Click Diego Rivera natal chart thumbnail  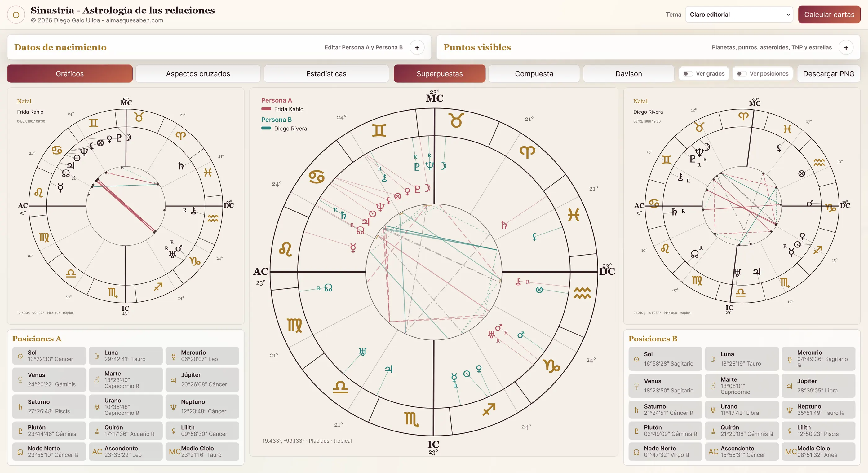coord(742,206)
